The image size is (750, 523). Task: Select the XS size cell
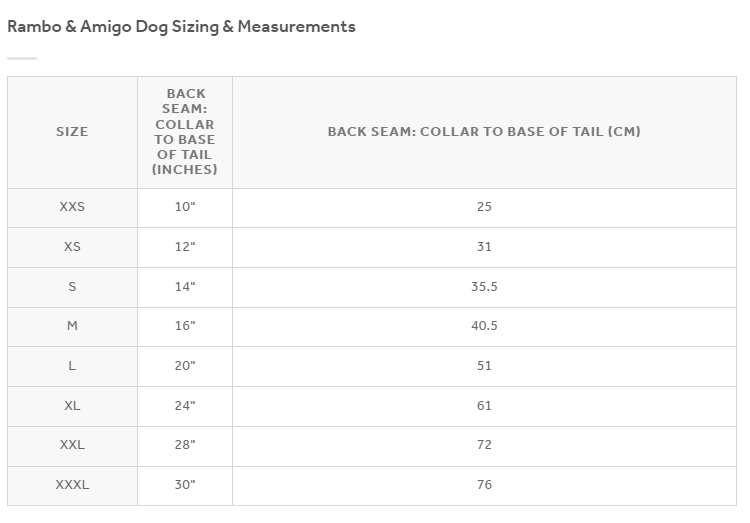coord(72,247)
